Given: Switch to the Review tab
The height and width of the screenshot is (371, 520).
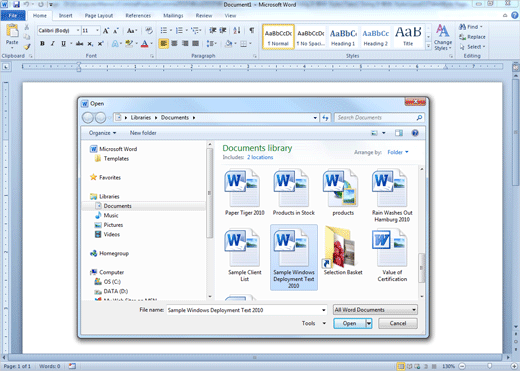Looking at the screenshot, I should (x=204, y=15).
